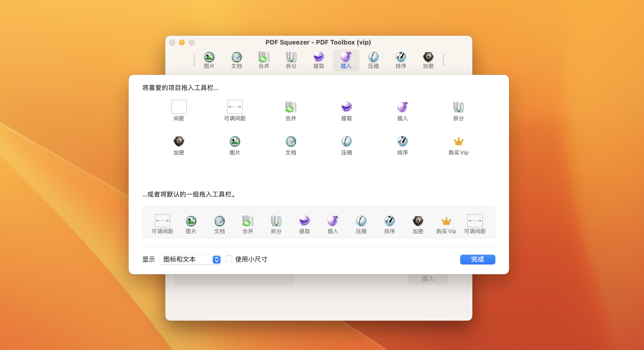Enable the 使用小尺寸 checkbox
Image resolution: width=644 pixels, height=350 pixels.
pos(229,259)
